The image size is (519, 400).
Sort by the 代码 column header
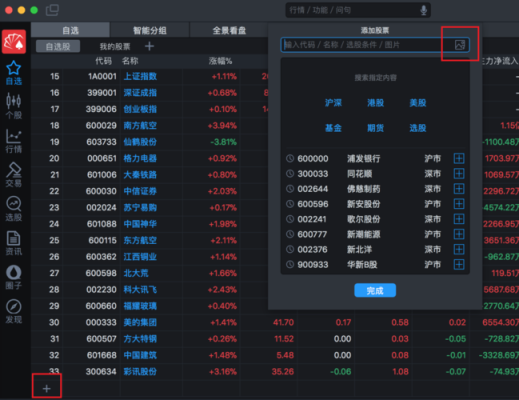[x=103, y=61]
